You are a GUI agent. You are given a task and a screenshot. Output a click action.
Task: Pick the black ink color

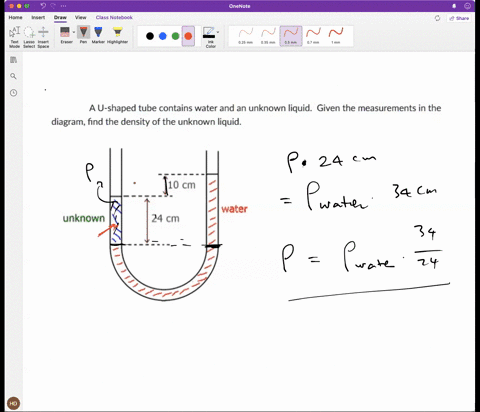point(150,36)
